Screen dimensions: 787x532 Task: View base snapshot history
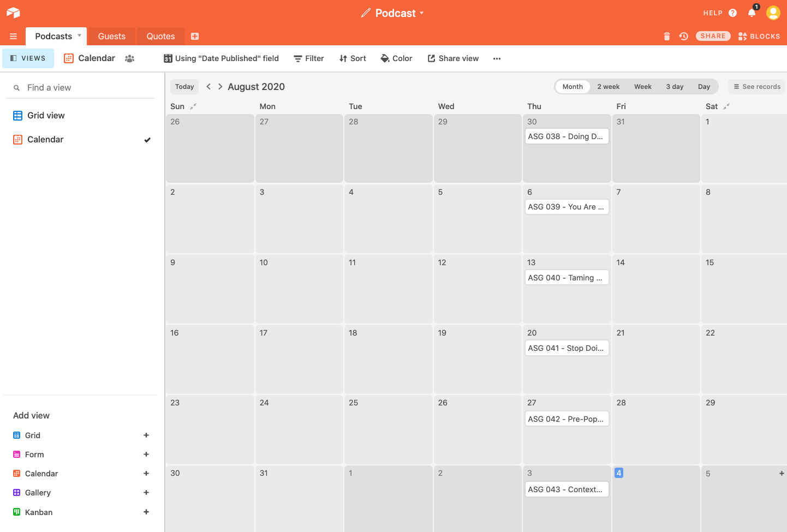tap(683, 35)
